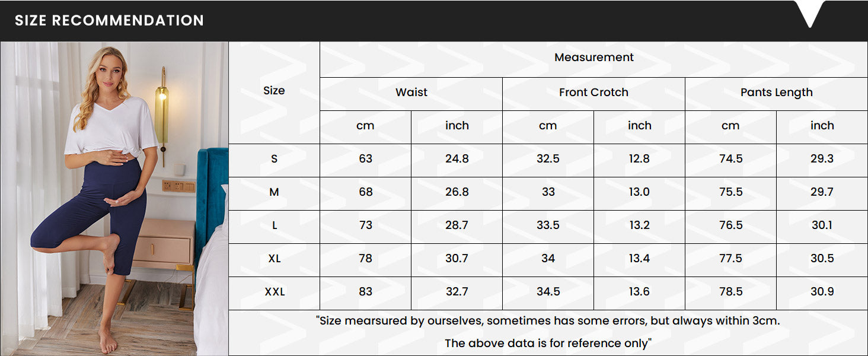Select the XXL size row label
The width and height of the screenshot is (868, 356).
(274, 292)
